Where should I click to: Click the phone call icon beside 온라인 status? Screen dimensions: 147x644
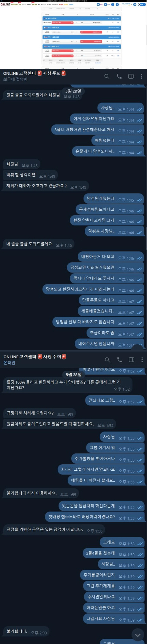pos(120,360)
